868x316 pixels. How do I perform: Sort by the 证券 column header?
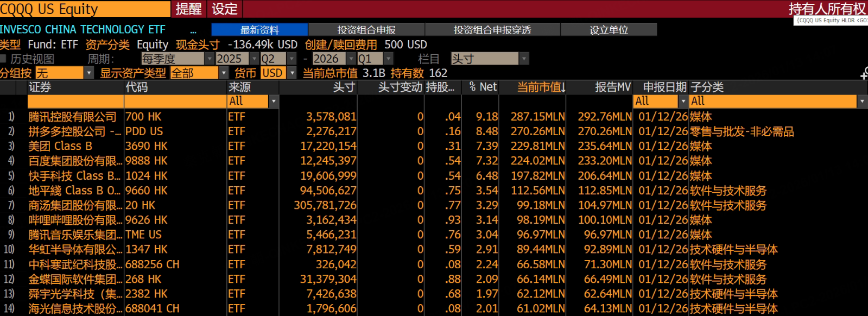(40, 87)
